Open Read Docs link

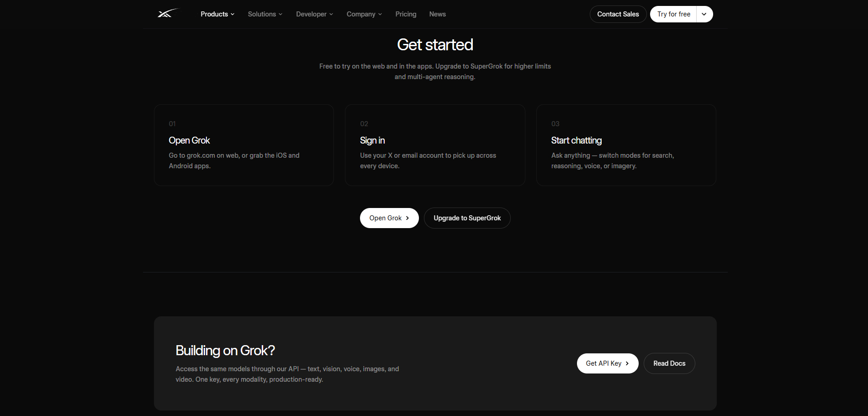(669, 363)
